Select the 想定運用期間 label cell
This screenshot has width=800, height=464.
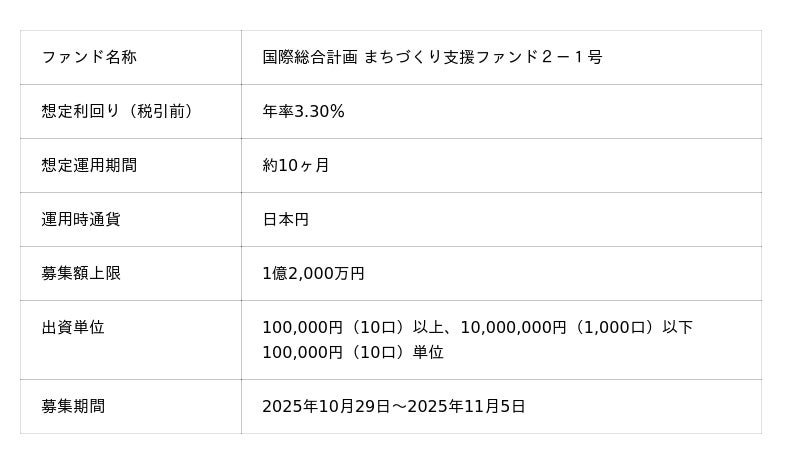pos(89,165)
